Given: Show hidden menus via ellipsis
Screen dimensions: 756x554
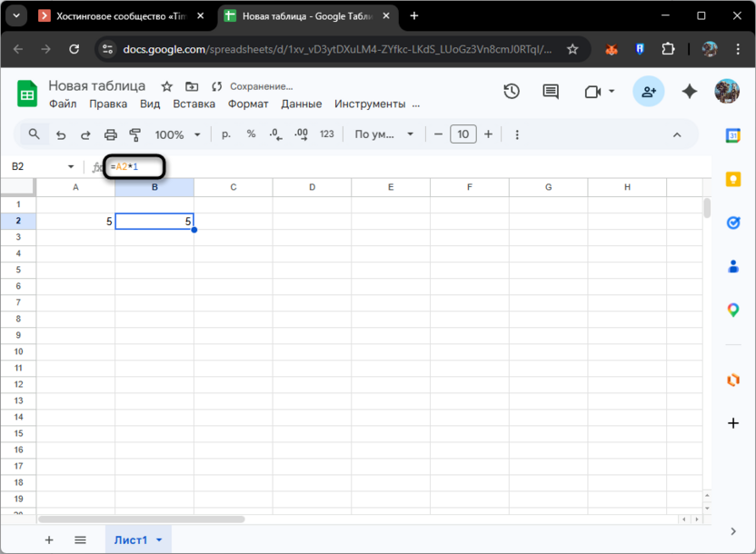Looking at the screenshot, I should point(416,104).
